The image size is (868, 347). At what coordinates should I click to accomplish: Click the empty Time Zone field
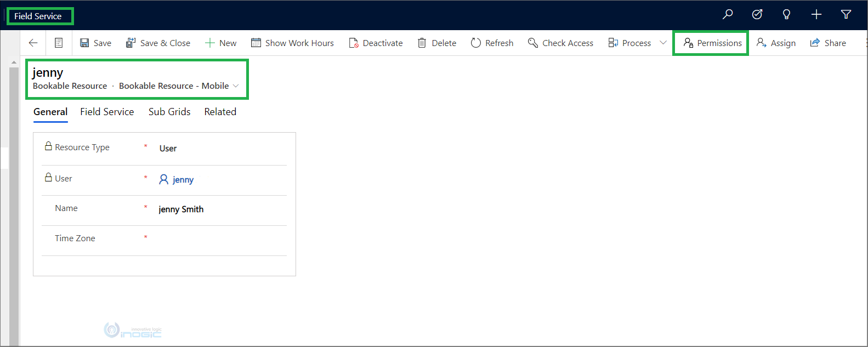[x=222, y=238]
